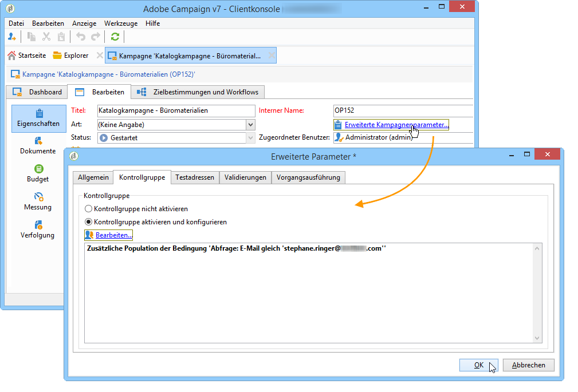Expand the Art dropdown arrow
The width and height of the screenshot is (578, 392).
point(251,125)
